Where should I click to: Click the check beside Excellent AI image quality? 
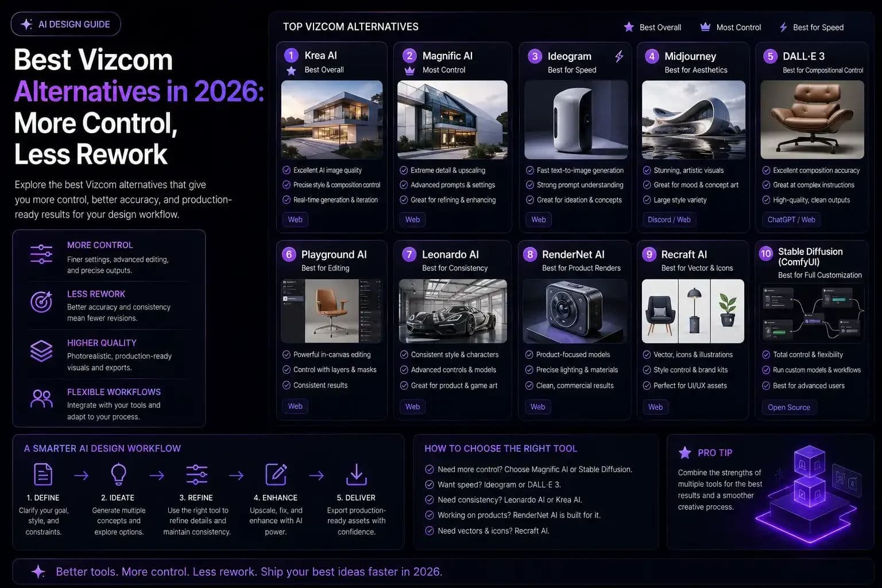click(287, 170)
